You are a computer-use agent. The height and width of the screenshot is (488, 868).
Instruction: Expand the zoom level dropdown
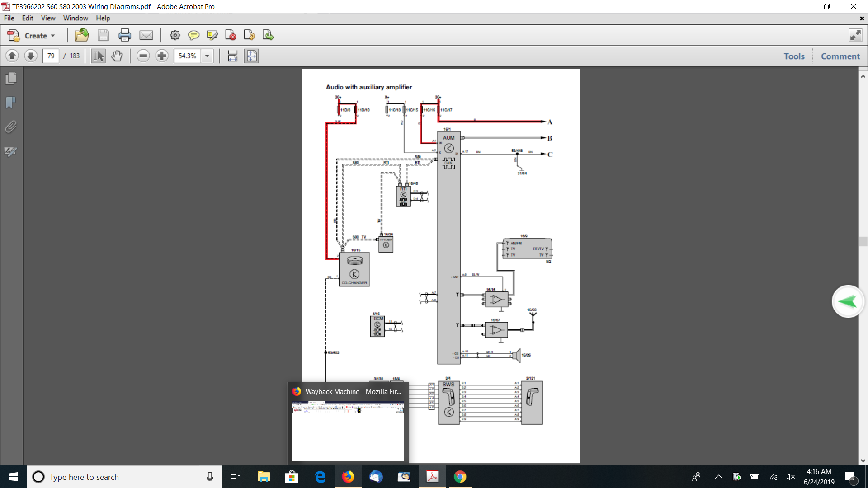pyautogui.click(x=207, y=56)
